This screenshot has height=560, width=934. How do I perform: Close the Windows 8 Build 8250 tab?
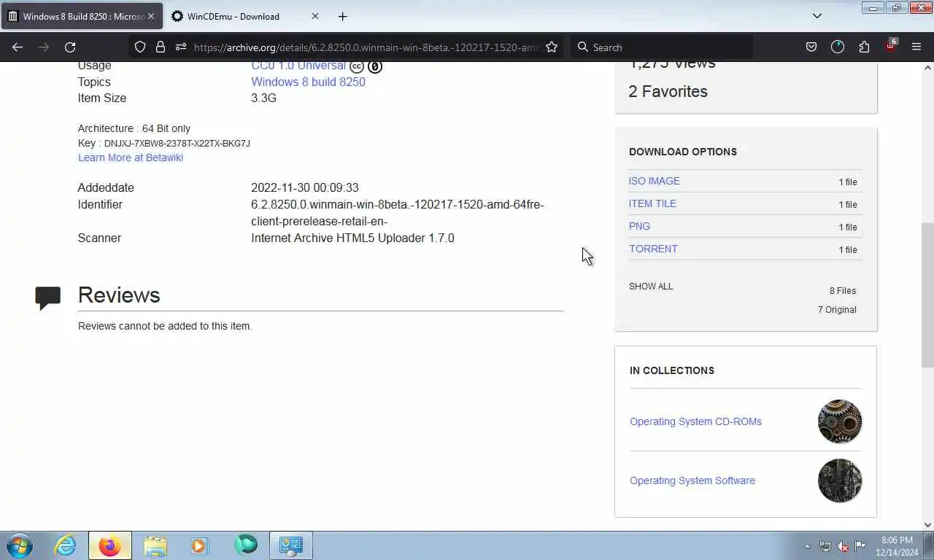[x=151, y=16]
